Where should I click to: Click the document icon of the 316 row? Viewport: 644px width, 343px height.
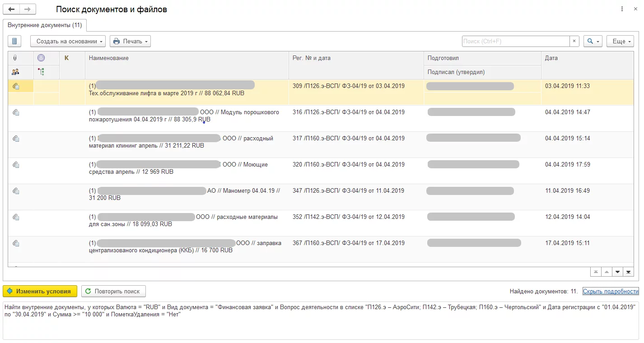point(16,112)
